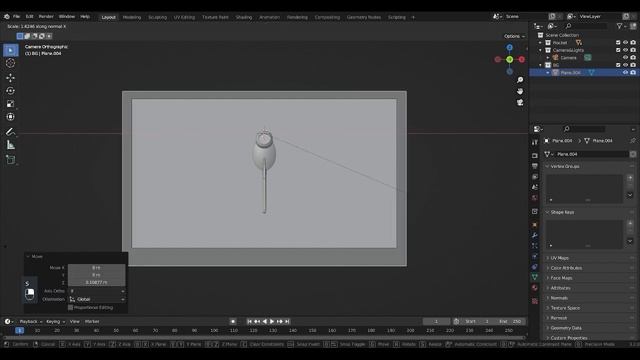640x360 pixels.
Task: Select the Cursor tool
Action: pos(11,63)
